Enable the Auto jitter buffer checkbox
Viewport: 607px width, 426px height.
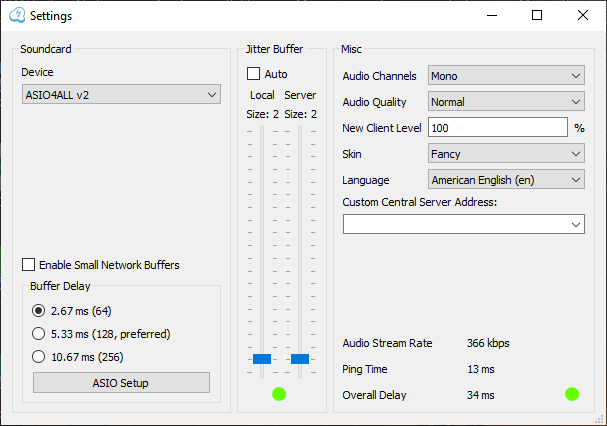pyautogui.click(x=254, y=74)
